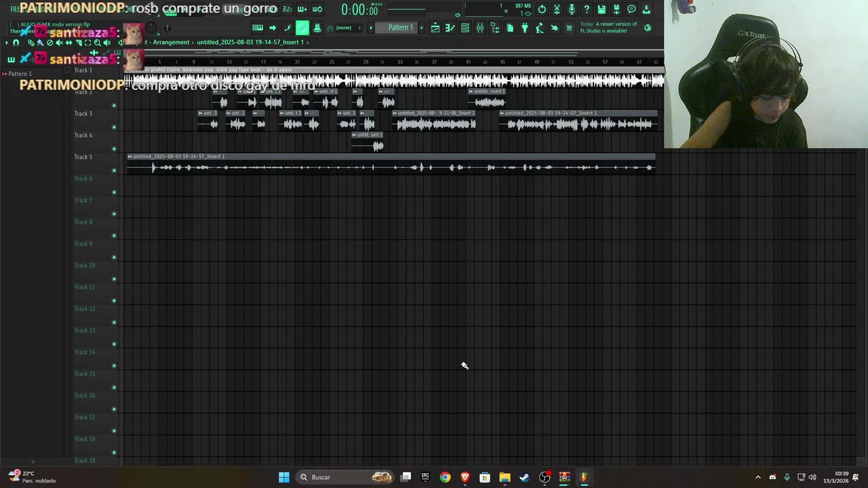
Task: Open the project picker pages icon
Action: point(509,28)
